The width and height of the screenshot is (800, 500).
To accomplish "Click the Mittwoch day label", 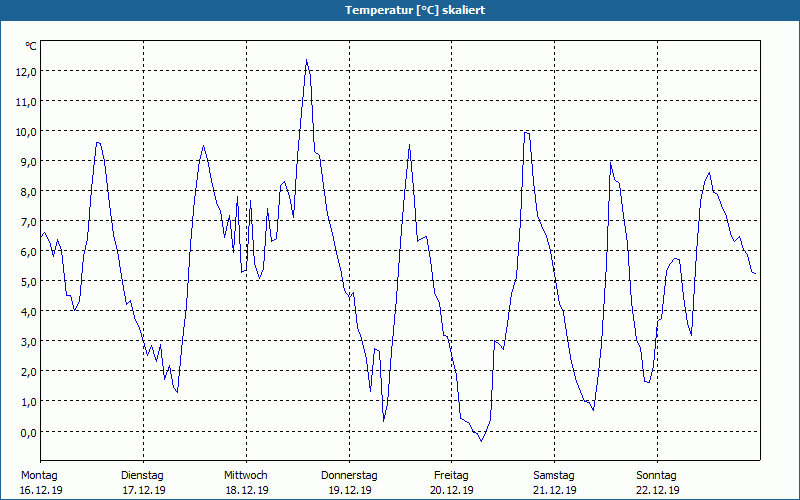I will pos(246,476).
